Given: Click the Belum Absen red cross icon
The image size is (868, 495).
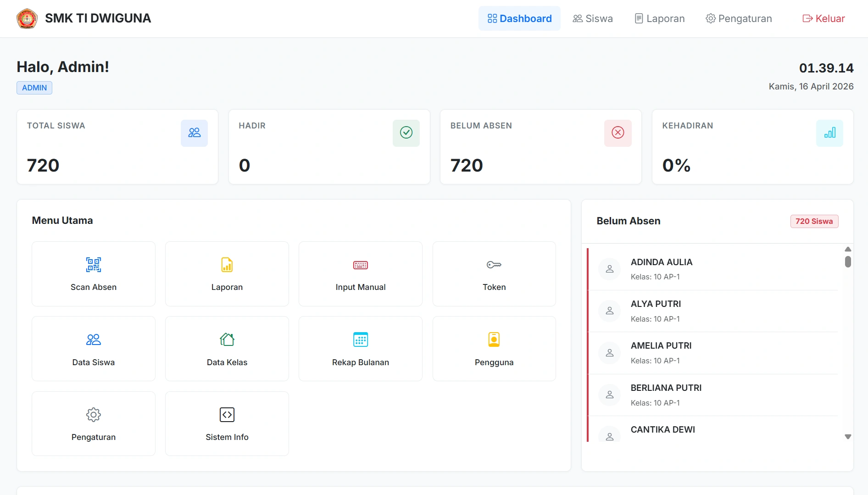Looking at the screenshot, I should pos(618,133).
